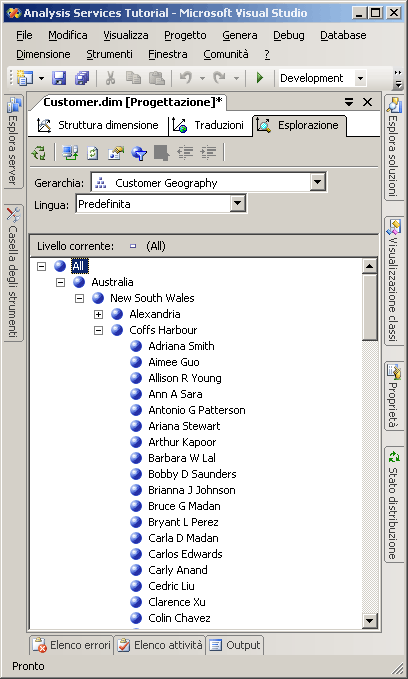This screenshot has width=408, height=679.
Task: Click the Cut scissors icon
Action: (110, 78)
